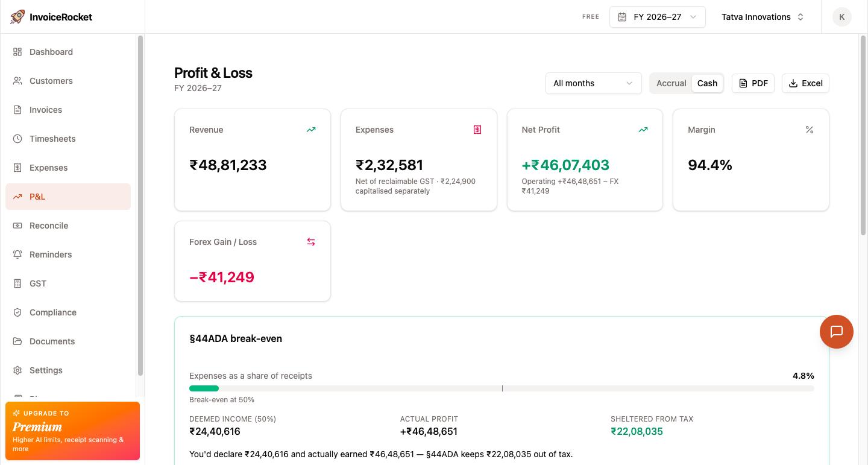Export the report as PDF

(x=753, y=83)
